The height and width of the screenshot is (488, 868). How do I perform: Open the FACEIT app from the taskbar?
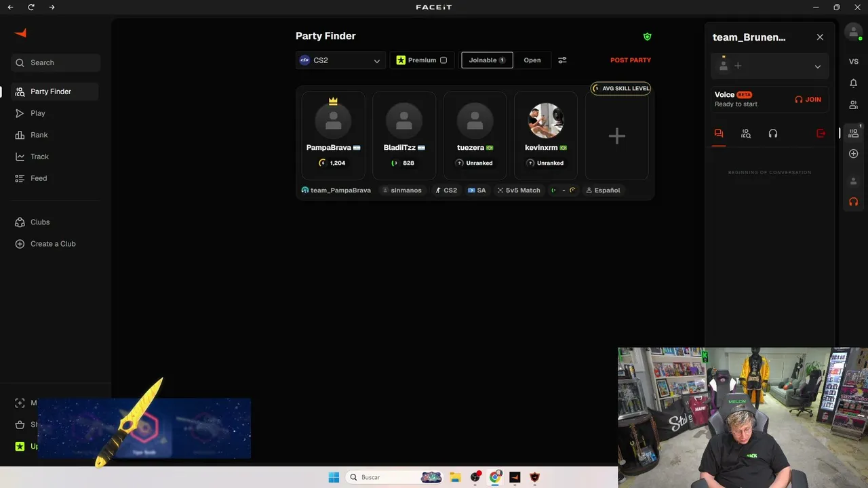[x=515, y=477]
